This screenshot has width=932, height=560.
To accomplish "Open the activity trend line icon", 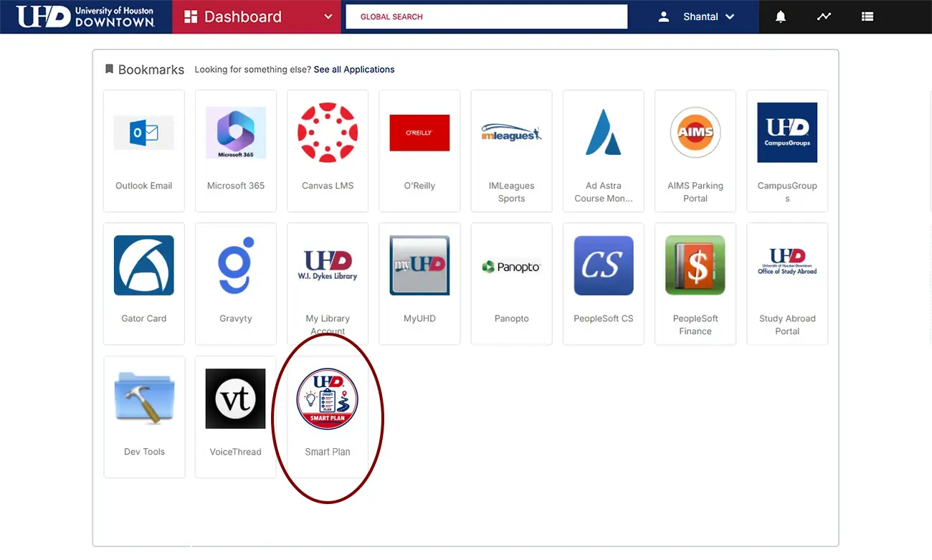I will point(824,16).
